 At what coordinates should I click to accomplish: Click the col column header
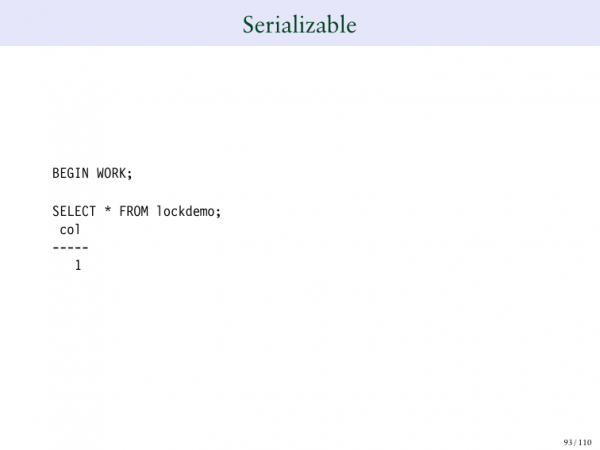click(x=70, y=229)
